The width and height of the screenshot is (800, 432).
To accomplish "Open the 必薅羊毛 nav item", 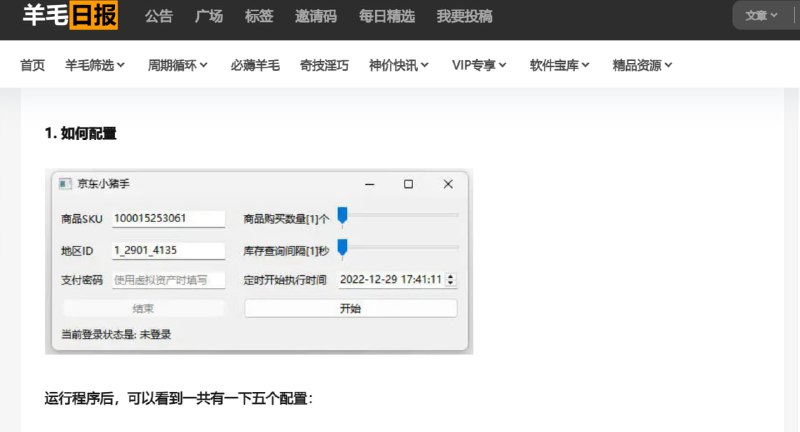I will (254, 65).
